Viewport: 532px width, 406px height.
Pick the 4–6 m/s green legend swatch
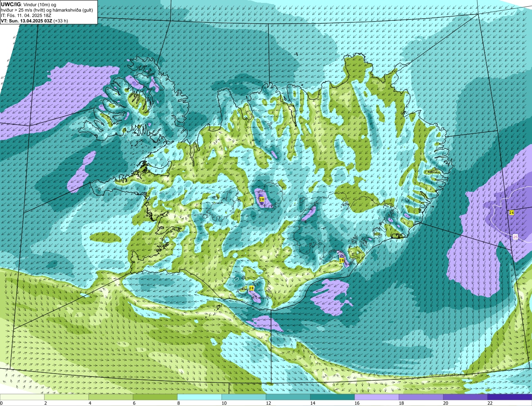(x=111, y=397)
